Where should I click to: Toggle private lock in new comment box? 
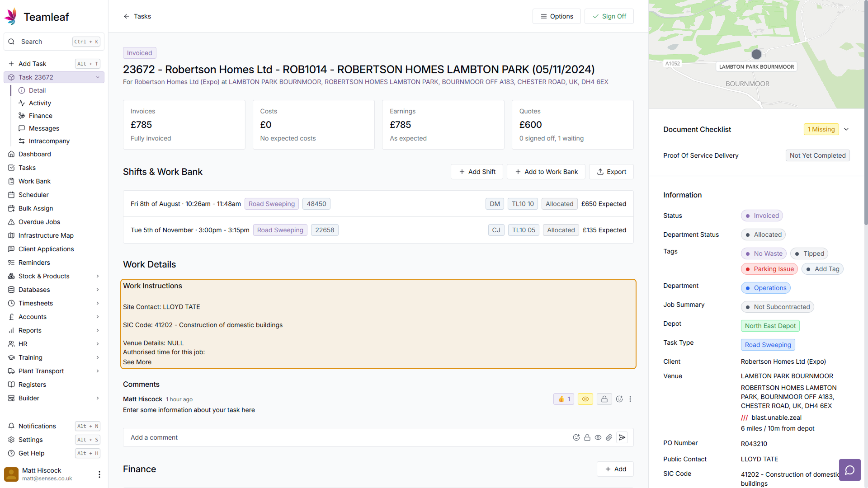(587, 437)
